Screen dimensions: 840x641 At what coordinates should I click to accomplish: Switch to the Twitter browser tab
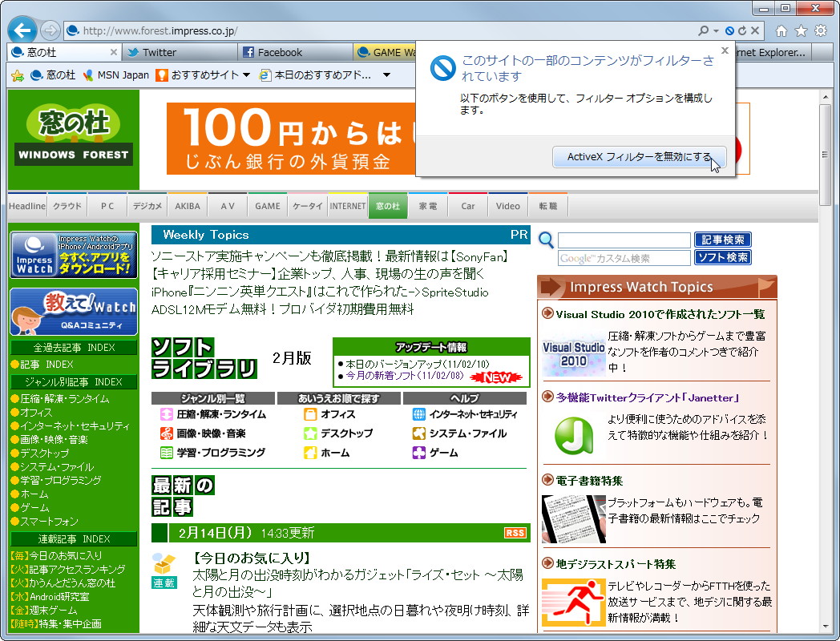point(180,50)
